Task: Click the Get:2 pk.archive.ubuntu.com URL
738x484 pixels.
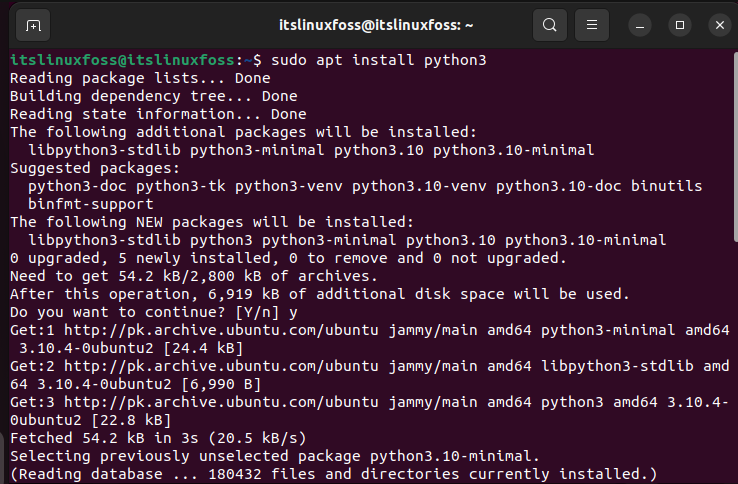Action: [221, 366]
